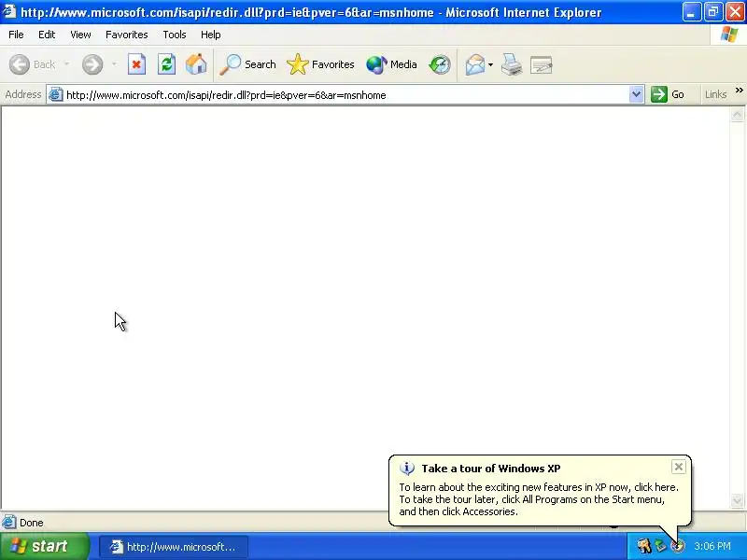Expand the Address bar dropdown list
The image size is (747, 560).
(636, 94)
